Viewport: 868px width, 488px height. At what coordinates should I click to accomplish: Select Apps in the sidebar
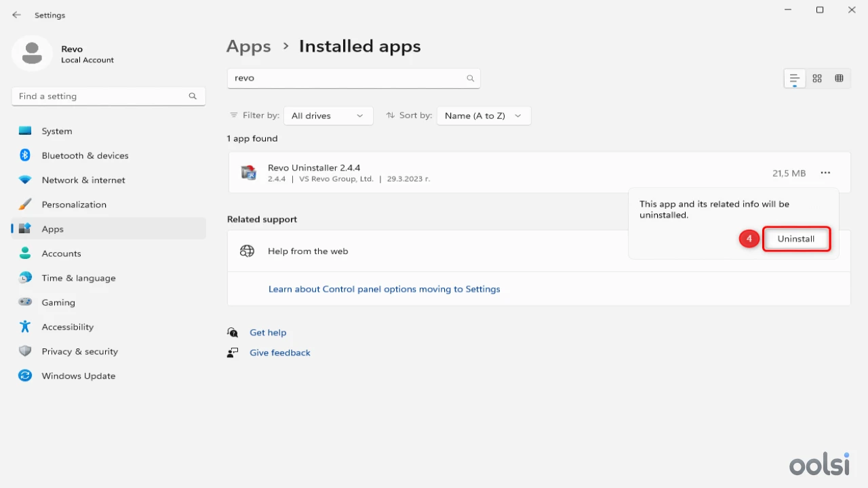(108, 228)
